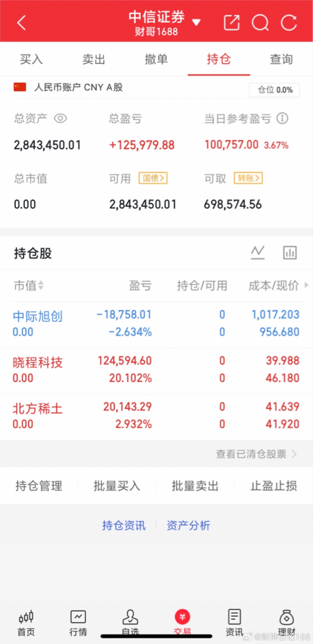Tap the 人民币账户 CNY A股 label
The width and height of the screenshot is (313, 644).
78,87
